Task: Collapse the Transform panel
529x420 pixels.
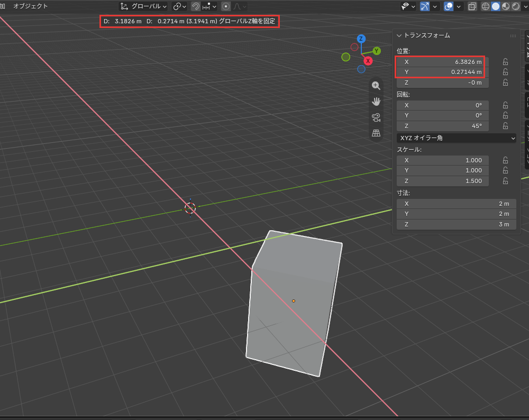Action: click(x=399, y=35)
